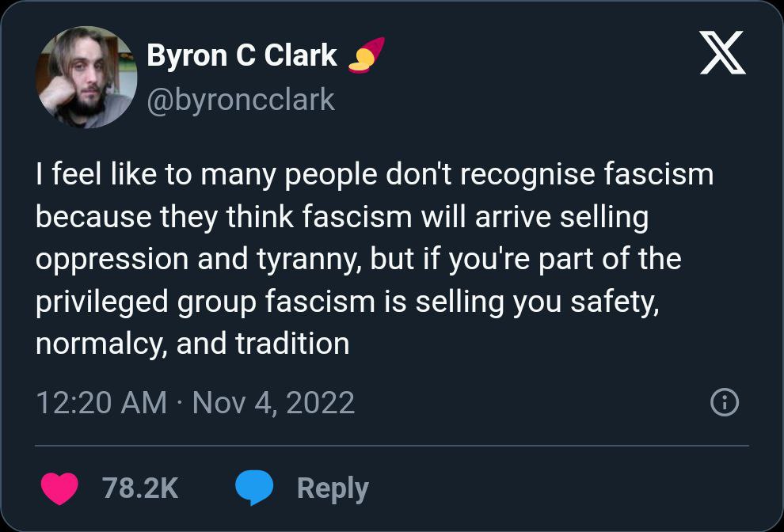This screenshot has width=784, height=532.
Task: Click the line starting "privileged group fascism"
Action: pos(347,302)
